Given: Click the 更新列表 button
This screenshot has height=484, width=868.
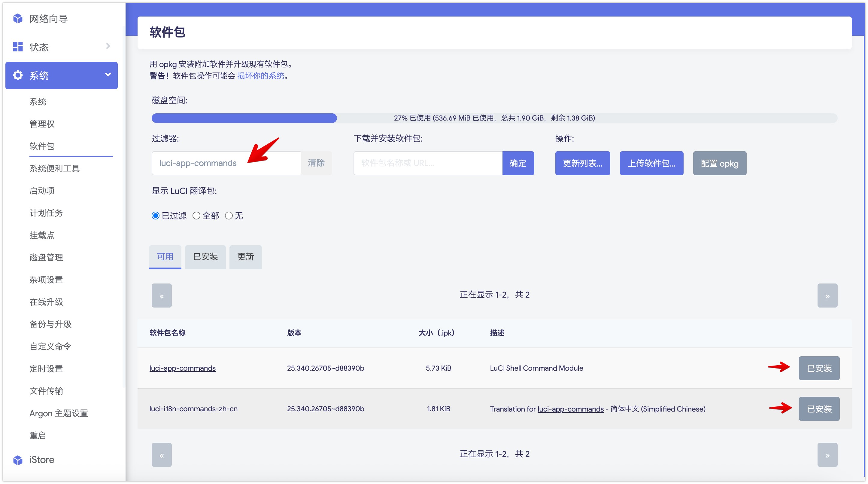Looking at the screenshot, I should coord(582,163).
